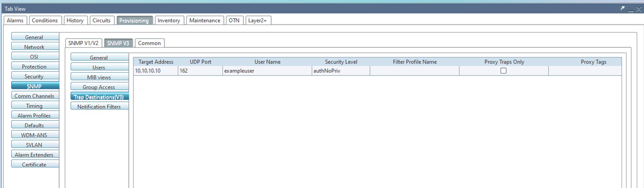
Task: Select Network in the left sidebar
Action: click(35, 47)
